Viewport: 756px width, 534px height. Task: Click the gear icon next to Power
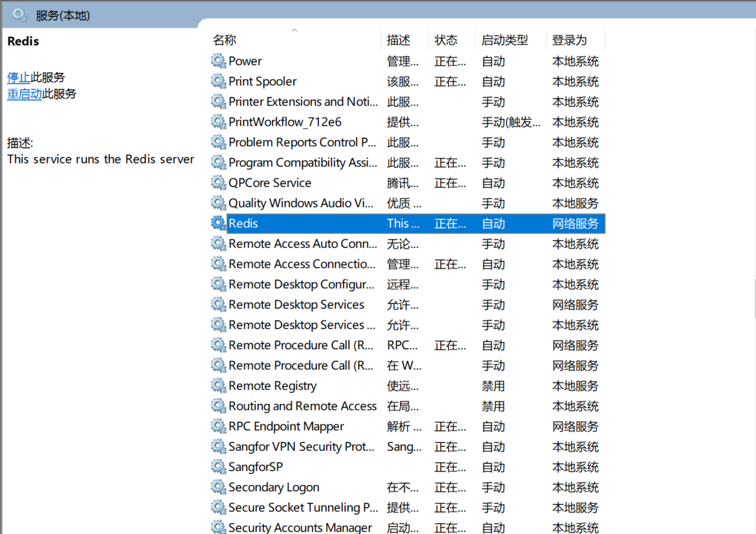[x=218, y=61]
